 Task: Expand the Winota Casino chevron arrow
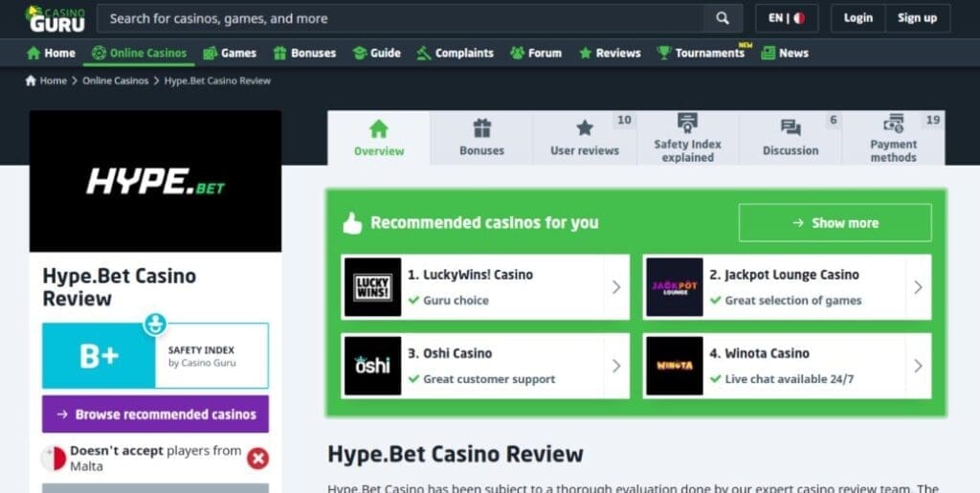pos(918,366)
